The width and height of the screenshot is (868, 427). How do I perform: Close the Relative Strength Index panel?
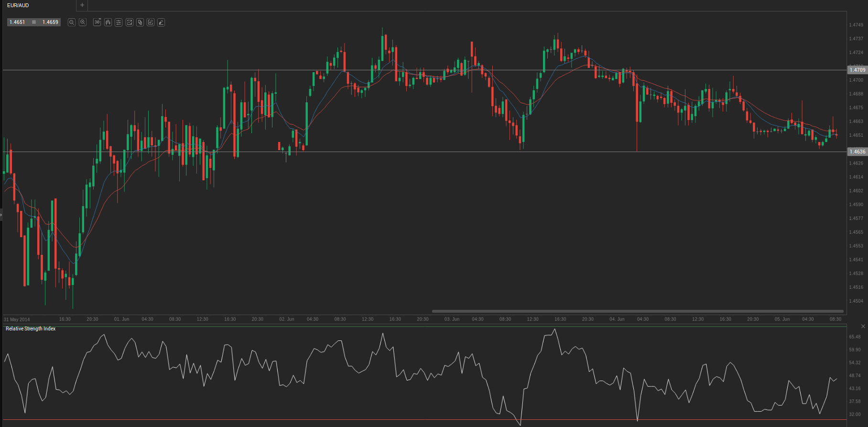click(863, 326)
